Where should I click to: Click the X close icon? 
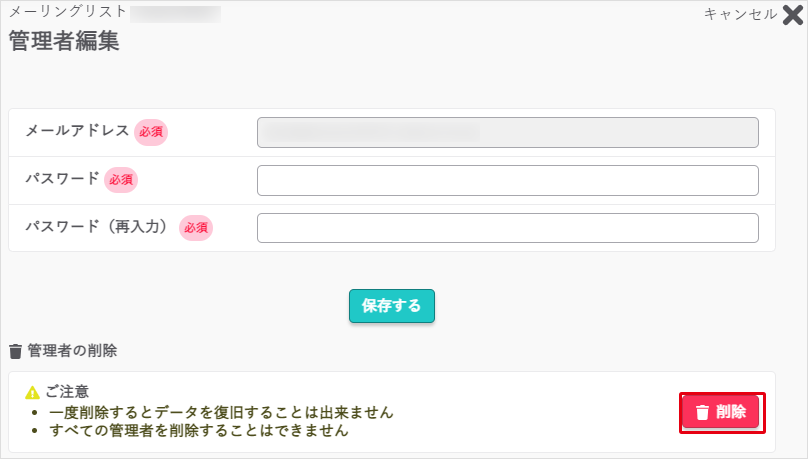point(792,15)
